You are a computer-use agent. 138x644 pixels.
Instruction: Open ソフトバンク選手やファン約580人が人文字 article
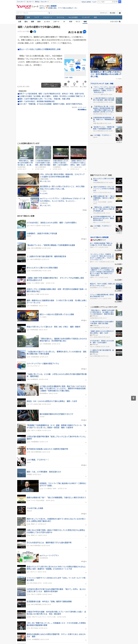(56, 579)
